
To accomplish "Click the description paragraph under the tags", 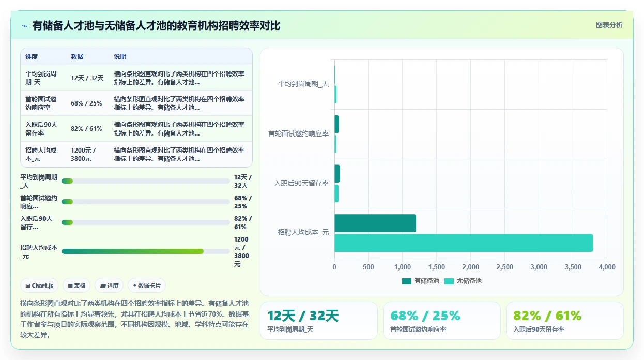I will (135, 319).
